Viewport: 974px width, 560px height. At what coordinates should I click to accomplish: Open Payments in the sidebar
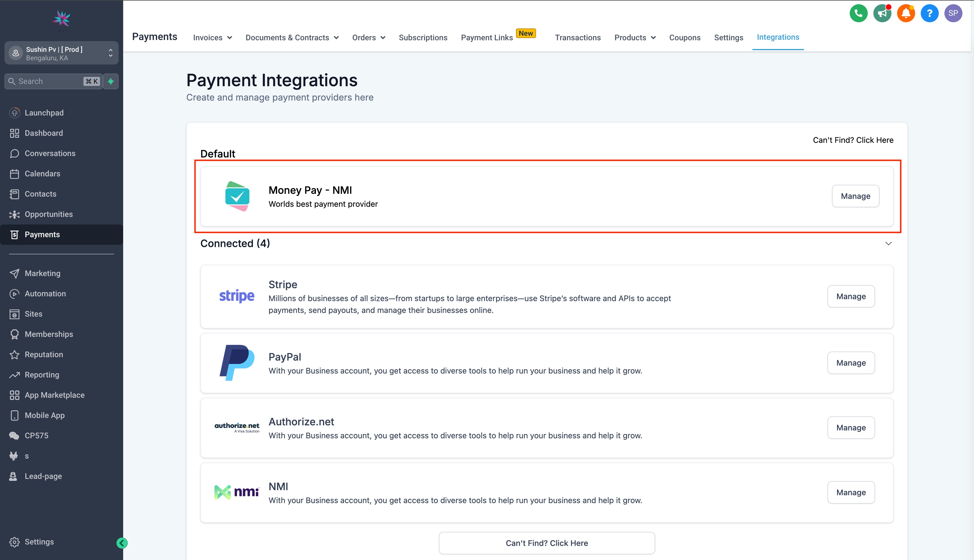click(x=61, y=235)
